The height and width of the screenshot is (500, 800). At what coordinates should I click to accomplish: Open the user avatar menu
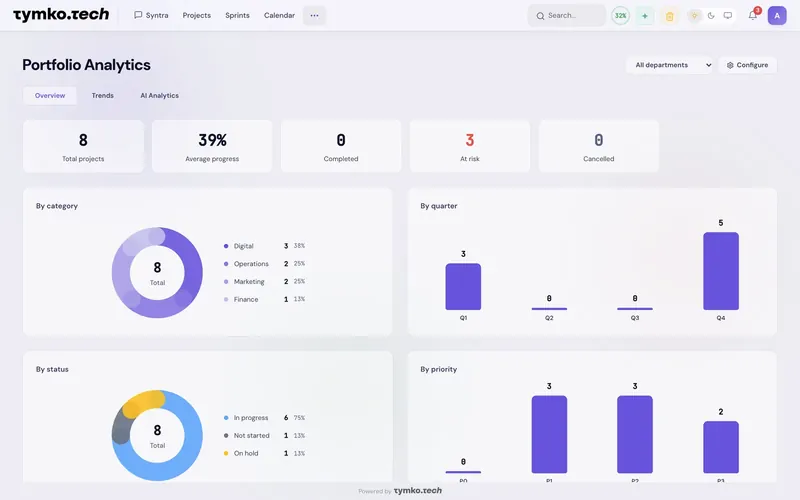click(777, 15)
